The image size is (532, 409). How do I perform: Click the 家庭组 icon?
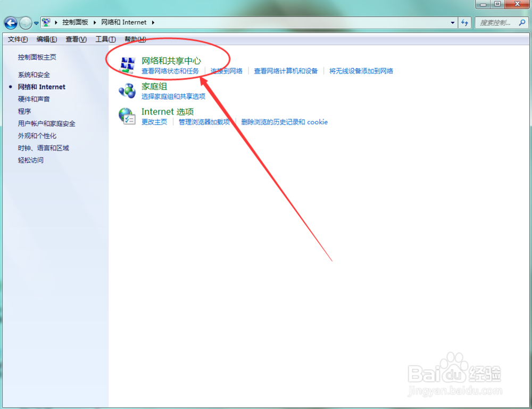click(127, 91)
